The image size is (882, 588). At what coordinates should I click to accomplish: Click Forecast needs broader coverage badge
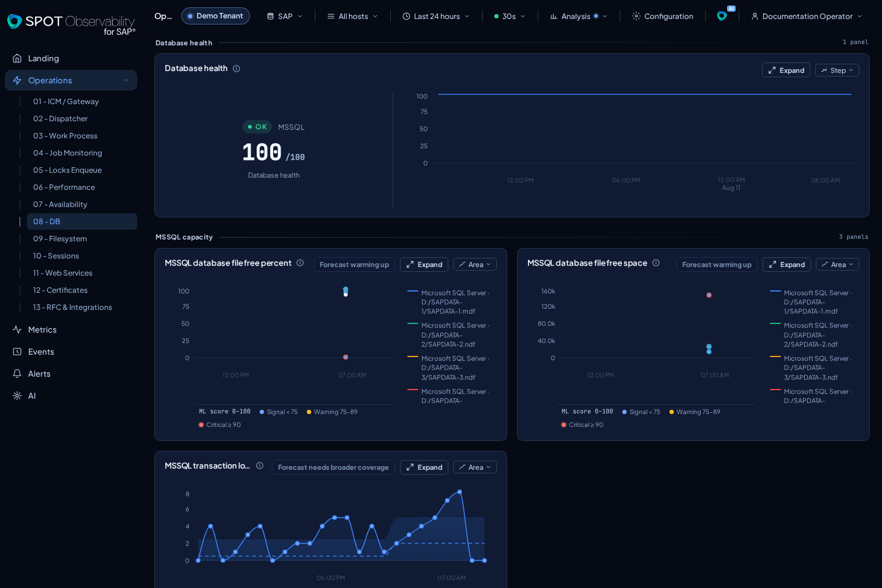tap(333, 467)
